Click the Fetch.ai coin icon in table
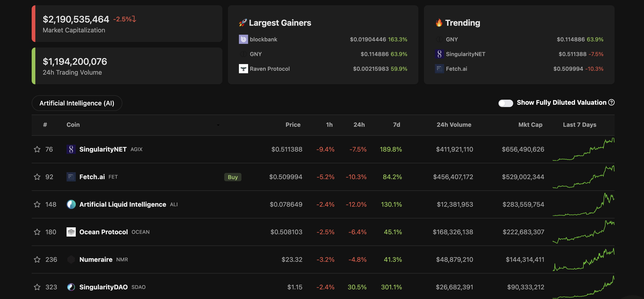The width and height of the screenshot is (644, 299). [x=71, y=177]
